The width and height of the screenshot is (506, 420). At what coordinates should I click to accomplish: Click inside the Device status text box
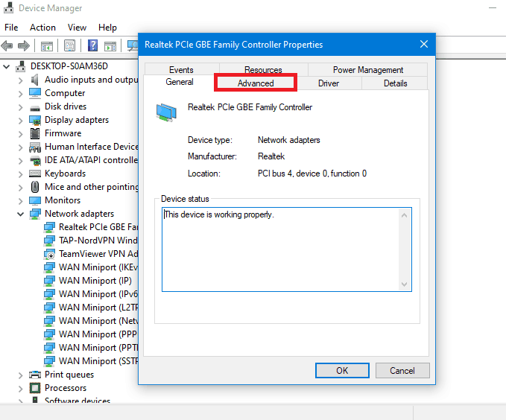click(281, 249)
